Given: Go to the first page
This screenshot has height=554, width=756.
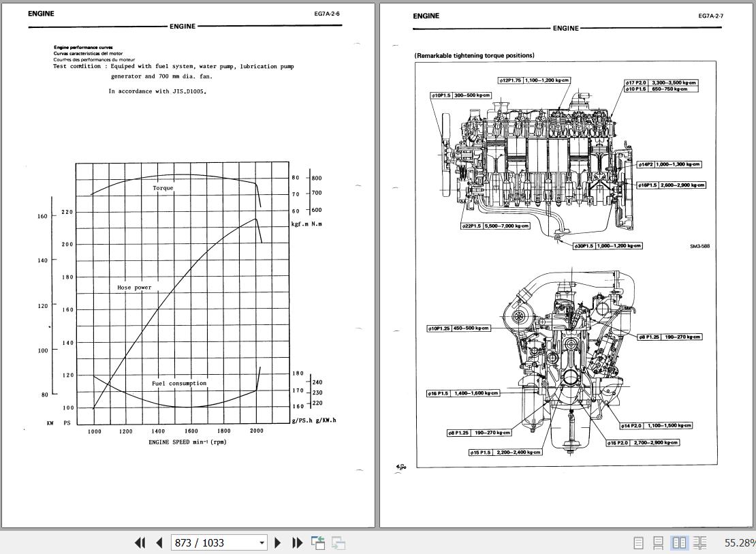Looking at the screenshot, I should 140,543.
